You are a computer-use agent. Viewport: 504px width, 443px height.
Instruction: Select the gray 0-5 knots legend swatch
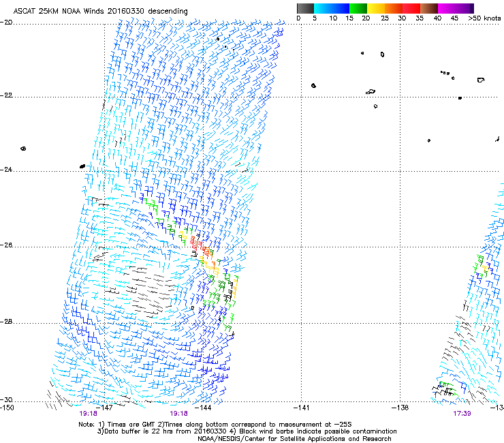click(x=305, y=8)
